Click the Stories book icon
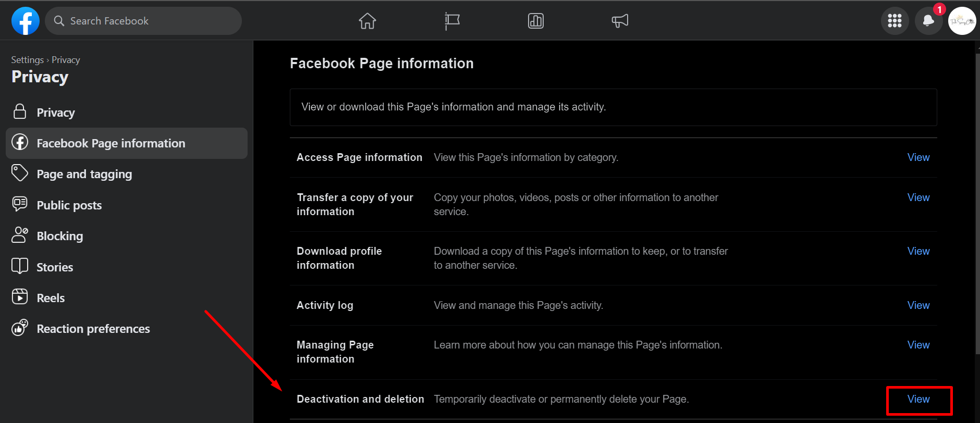The height and width of the screenshot is (423, 980). (20, 266)
